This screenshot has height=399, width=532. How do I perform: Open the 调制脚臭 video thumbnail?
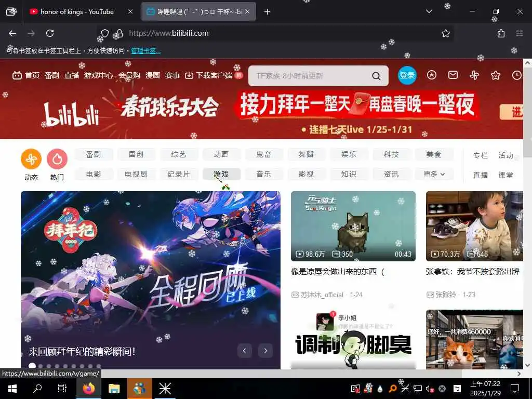point(353,339)
